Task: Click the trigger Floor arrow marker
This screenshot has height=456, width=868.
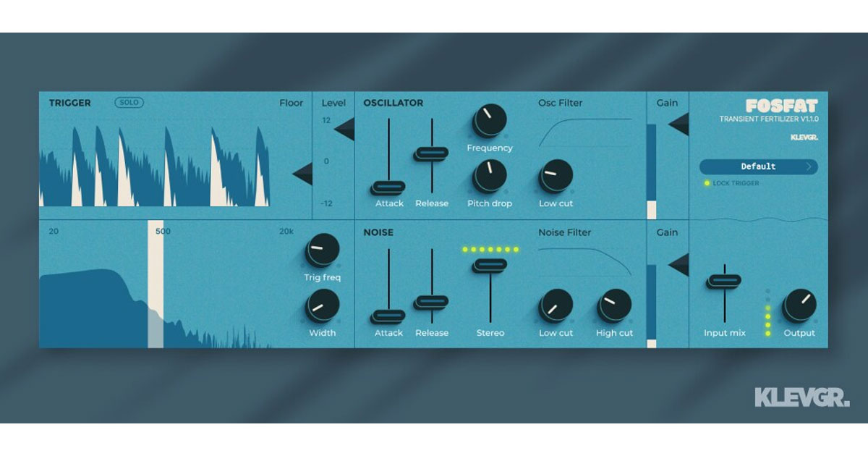Action: click(x=303, y=174)
